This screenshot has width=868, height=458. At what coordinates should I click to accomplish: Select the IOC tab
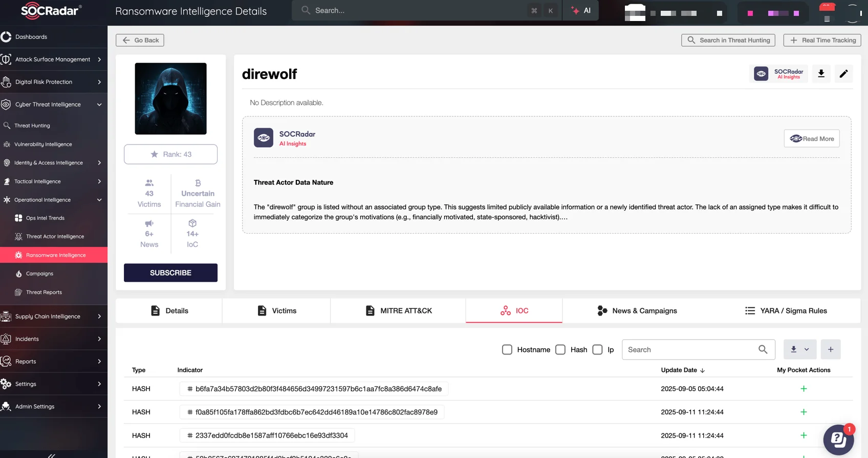click(x=514, y=311)
